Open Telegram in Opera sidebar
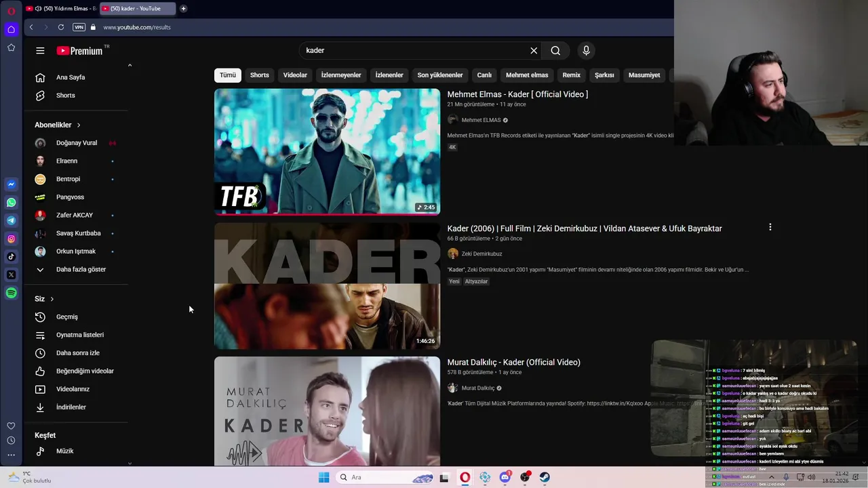 (11, 220)
